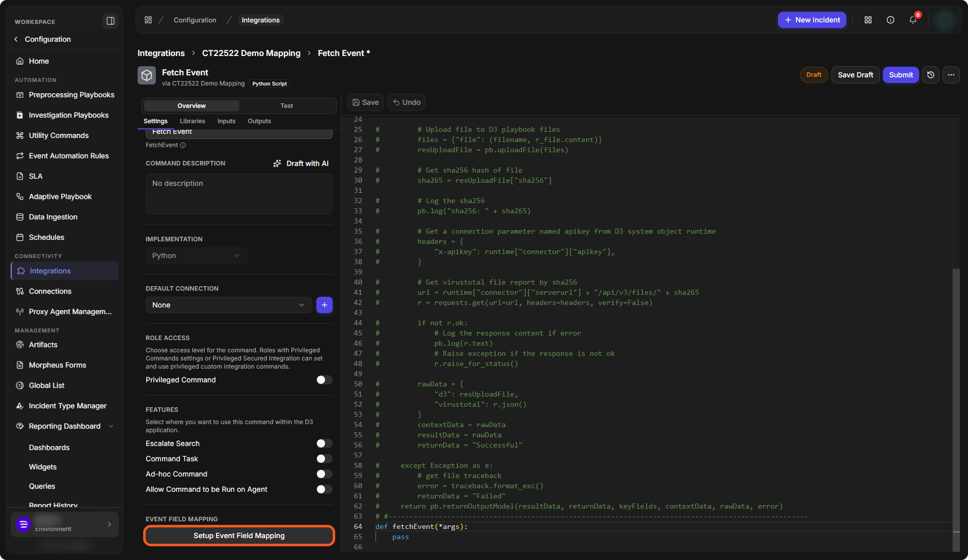Click the New Incident button

(x=812, y=20)
